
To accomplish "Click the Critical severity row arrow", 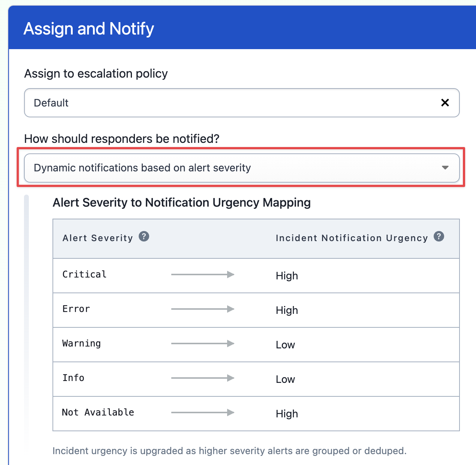I will tap(203, 274).
